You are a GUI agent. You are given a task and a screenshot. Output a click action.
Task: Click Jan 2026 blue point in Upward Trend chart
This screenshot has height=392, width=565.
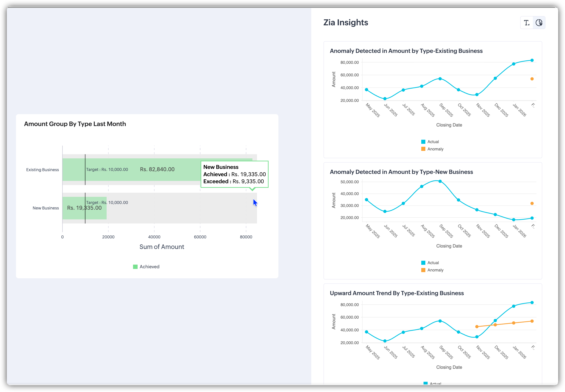click(514, 306)
